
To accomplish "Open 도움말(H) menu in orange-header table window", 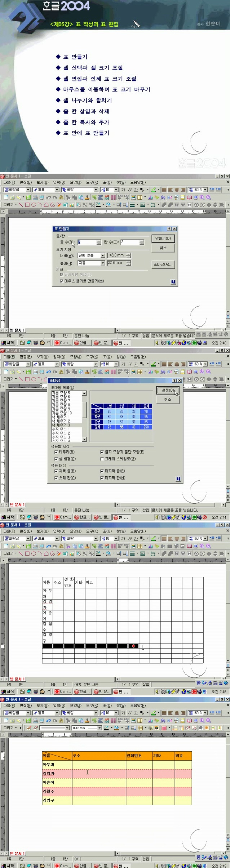I will 138,705.
